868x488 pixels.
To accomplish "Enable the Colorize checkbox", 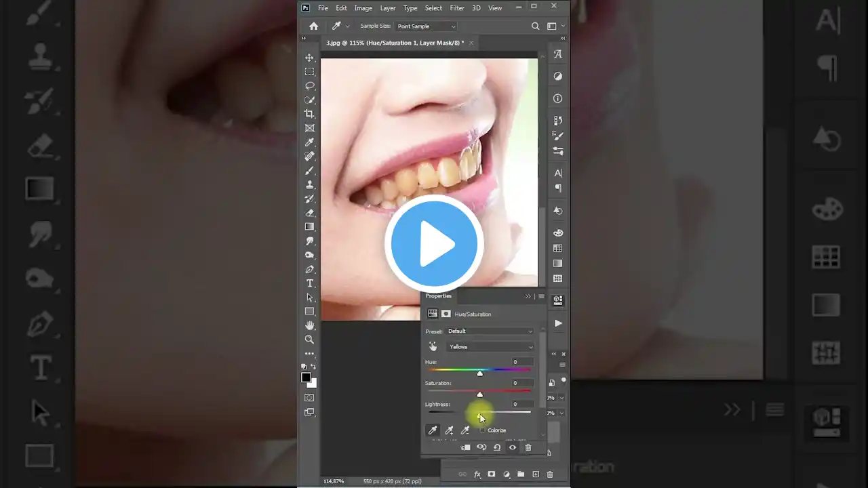I will [483, 430].
